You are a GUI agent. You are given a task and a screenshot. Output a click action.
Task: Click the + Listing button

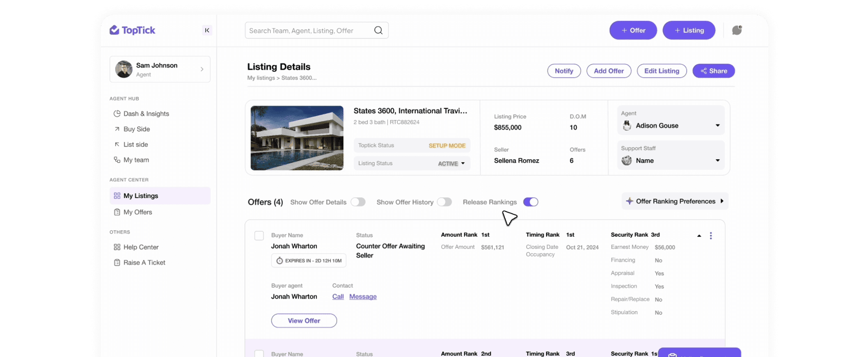coord(689,30)
